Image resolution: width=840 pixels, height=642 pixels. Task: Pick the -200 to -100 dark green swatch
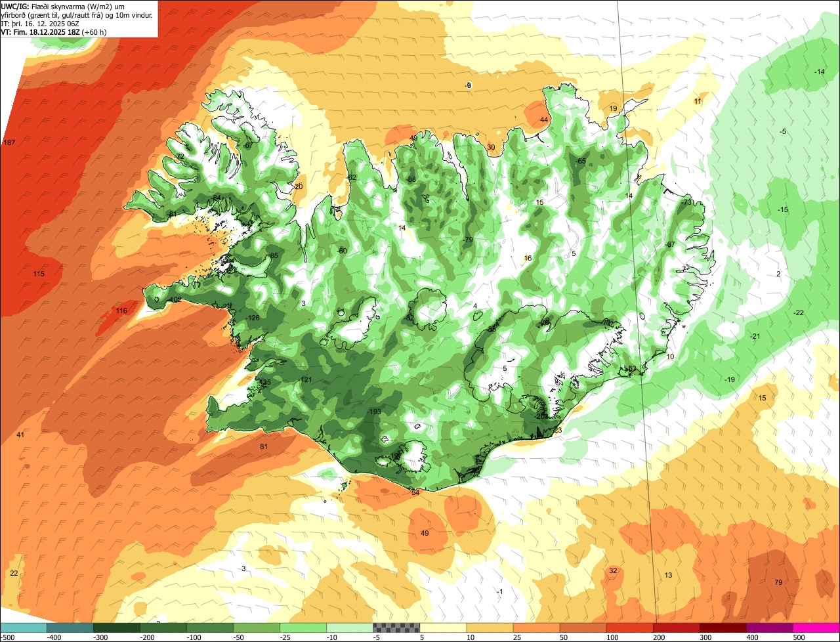tap(163, 628)
